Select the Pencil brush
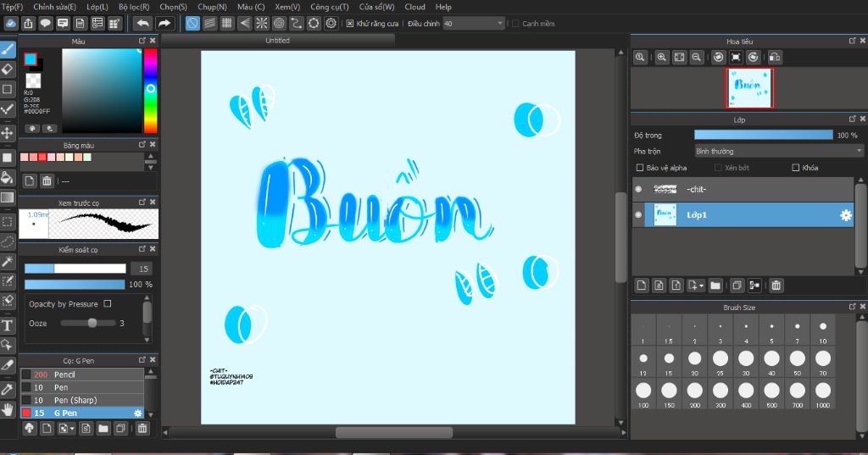The image size is (868, 455). click(x=82, y=375)
